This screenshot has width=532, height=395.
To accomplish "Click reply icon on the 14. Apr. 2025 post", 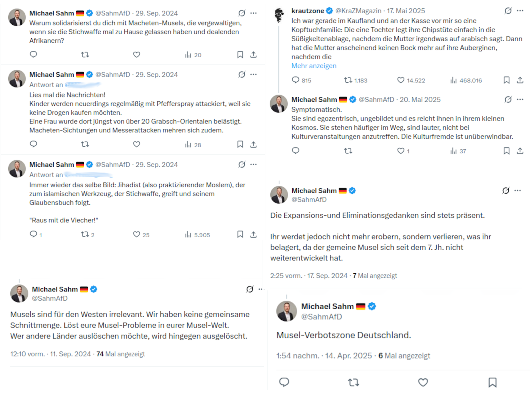I will click(284, 382).
